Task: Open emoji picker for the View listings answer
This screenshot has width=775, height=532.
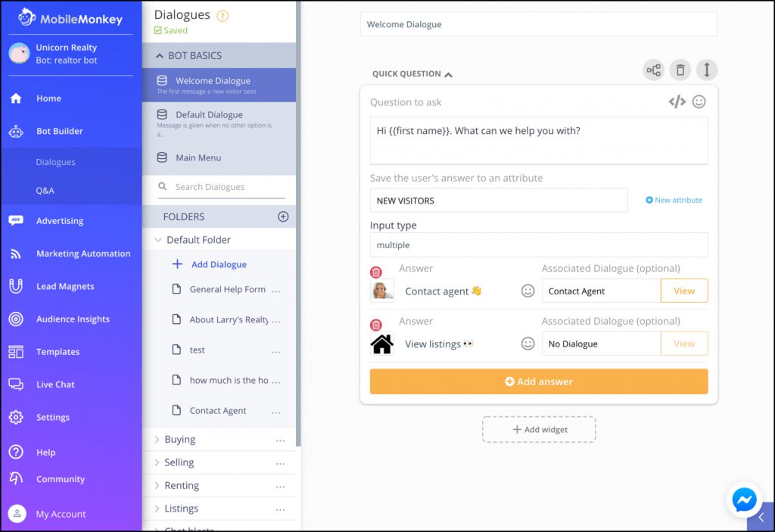Action: (528, 343)
